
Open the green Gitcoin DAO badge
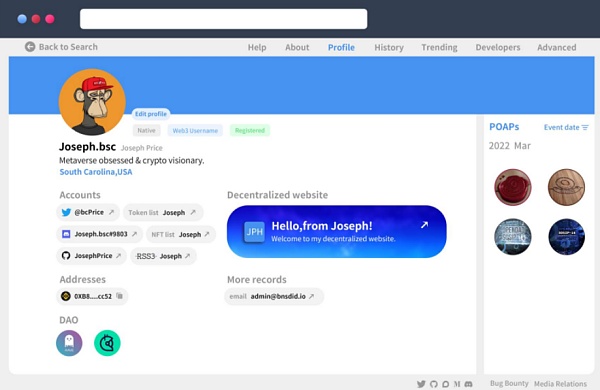click(x=107, y=343)
